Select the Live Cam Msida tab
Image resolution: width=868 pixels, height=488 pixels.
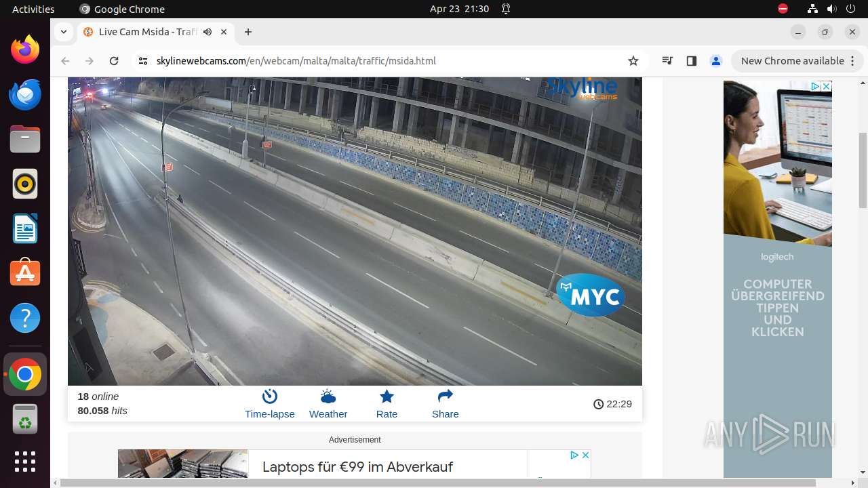(147, 32)
